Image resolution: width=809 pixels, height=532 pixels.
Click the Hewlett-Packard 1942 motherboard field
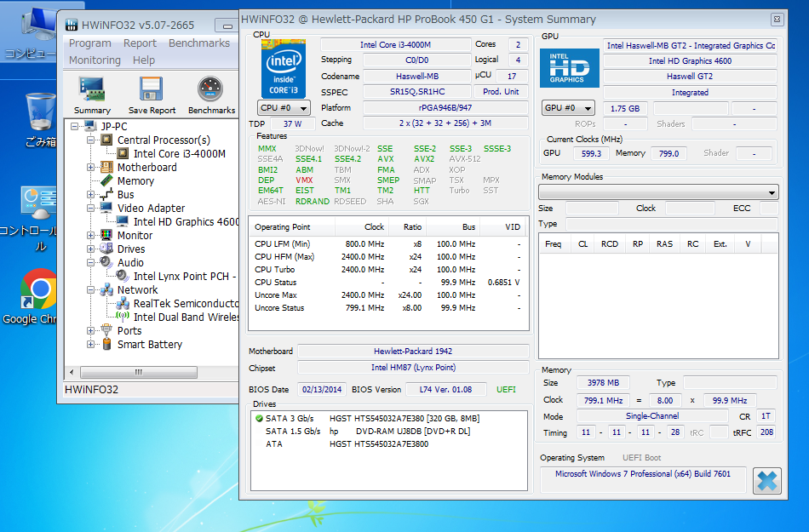(x=413, y=351)
